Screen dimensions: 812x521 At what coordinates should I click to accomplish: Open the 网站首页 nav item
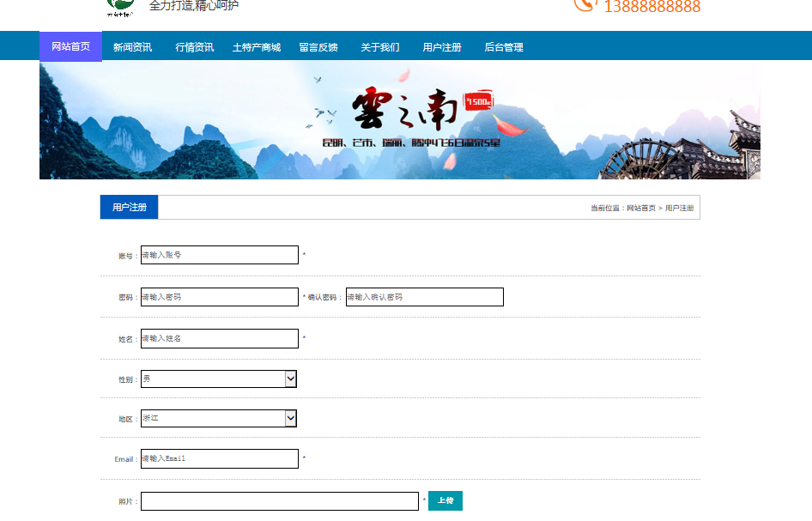pyautogui.click(x=70, y=46)
